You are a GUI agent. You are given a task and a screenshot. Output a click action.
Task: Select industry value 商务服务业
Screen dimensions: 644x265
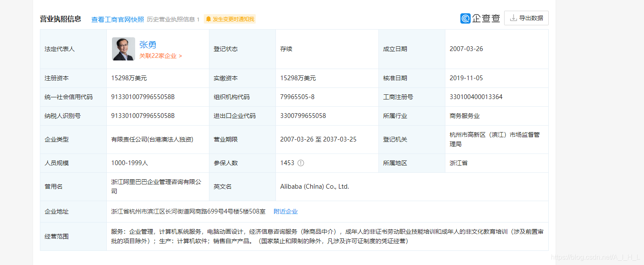coord(465,116)
